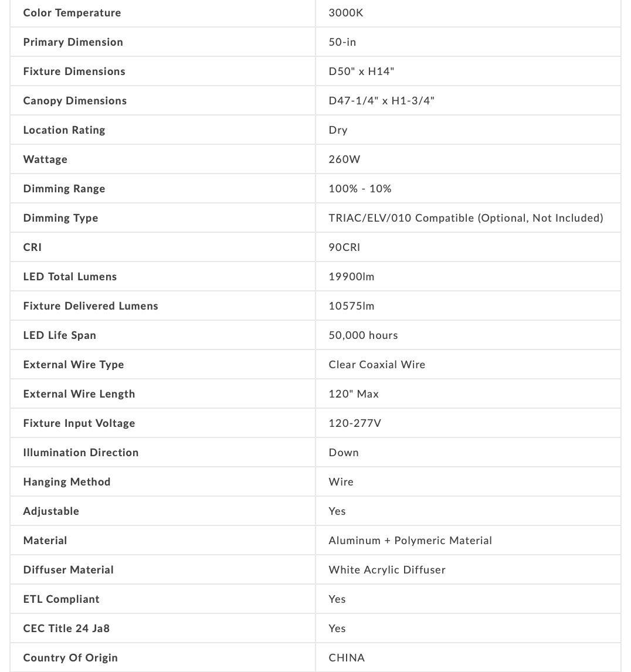Select the Dry location rating value

point(338,130)
